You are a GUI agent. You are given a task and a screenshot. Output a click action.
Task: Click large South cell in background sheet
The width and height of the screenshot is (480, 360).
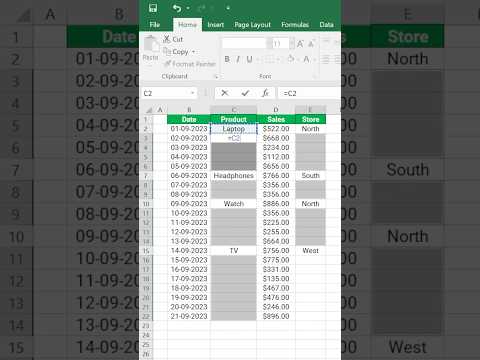click(408, 170)
